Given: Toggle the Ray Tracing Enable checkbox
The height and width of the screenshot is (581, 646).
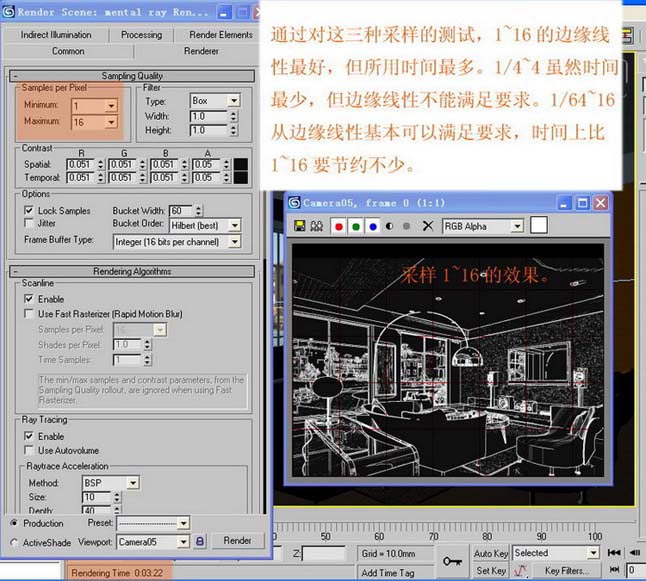Looking at the screenshot, I should coord(29,436).
